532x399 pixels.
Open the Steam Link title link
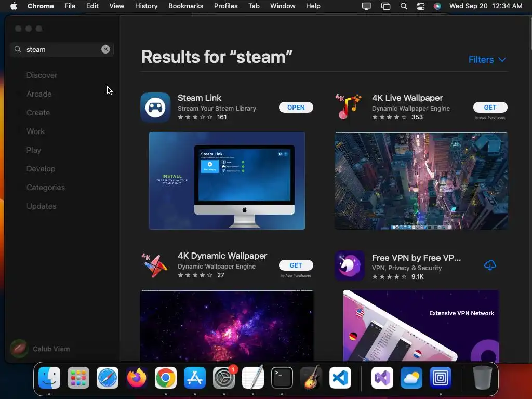tap(199, 98)
